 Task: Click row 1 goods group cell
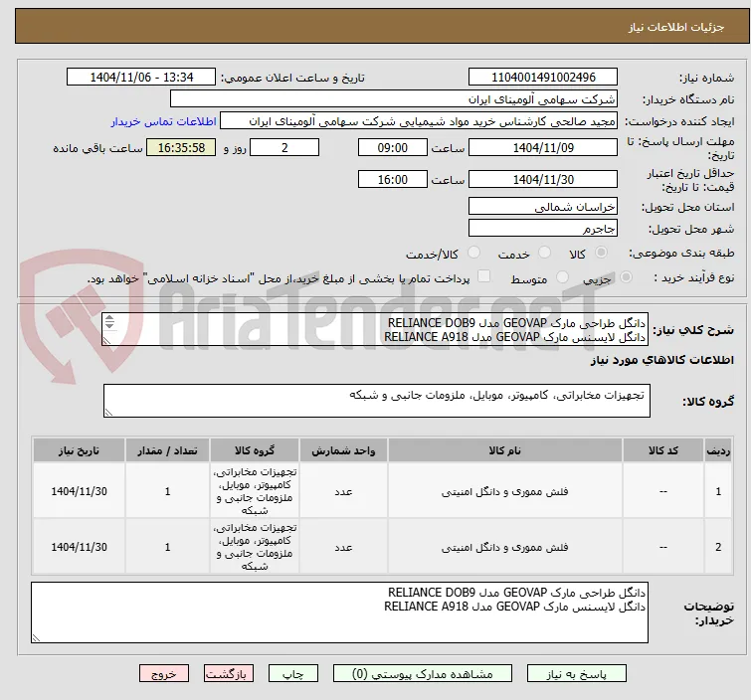[x=255, y=491]
